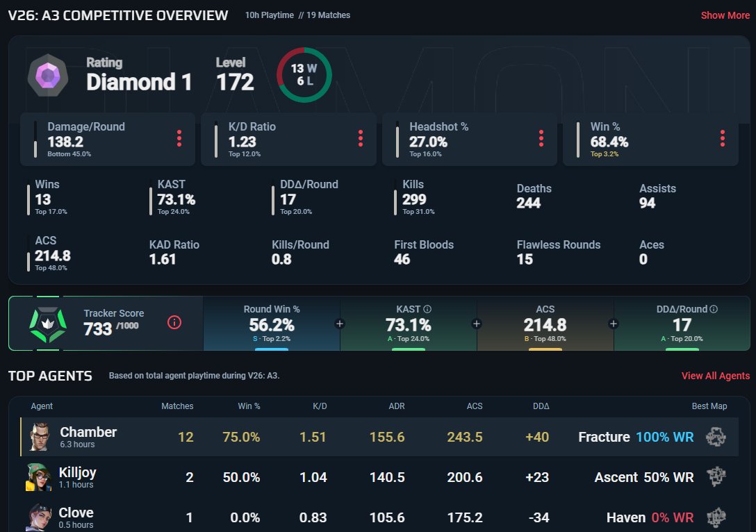Open Win % card three-dot menu
Viewport: 756px width, 532px height.
click(722, 138)
